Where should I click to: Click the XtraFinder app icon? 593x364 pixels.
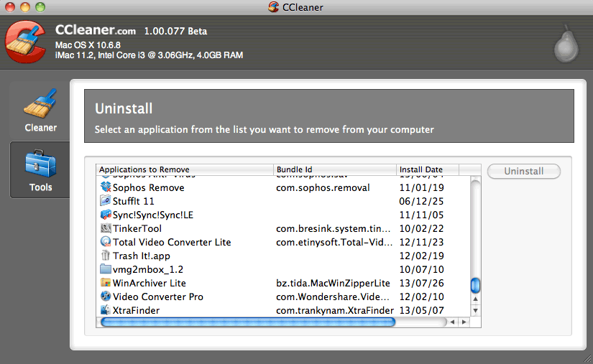coord(106,310)
